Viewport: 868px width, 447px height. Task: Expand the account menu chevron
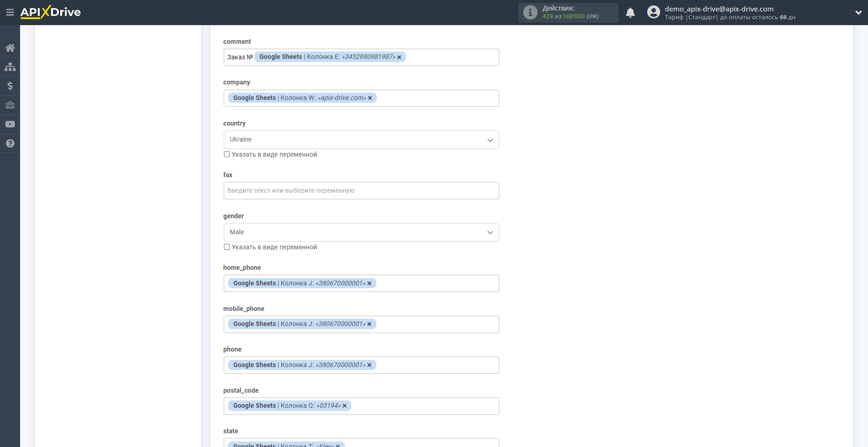pos(858,13)
